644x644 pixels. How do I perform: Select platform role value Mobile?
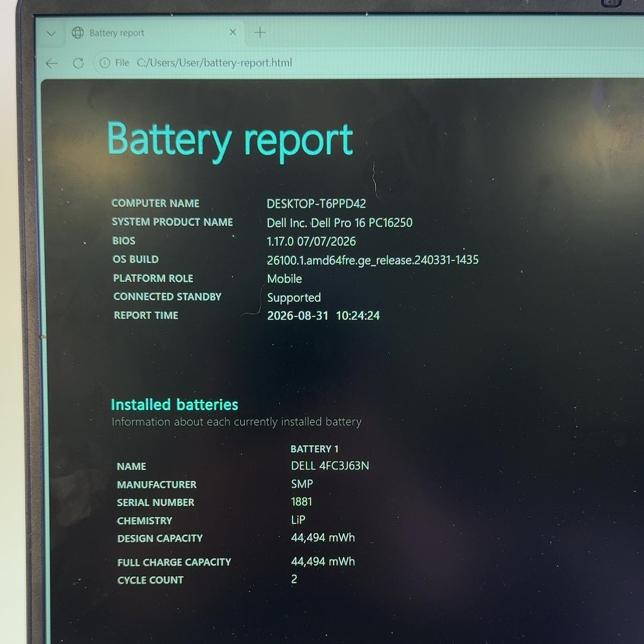[x=284, y=279]
